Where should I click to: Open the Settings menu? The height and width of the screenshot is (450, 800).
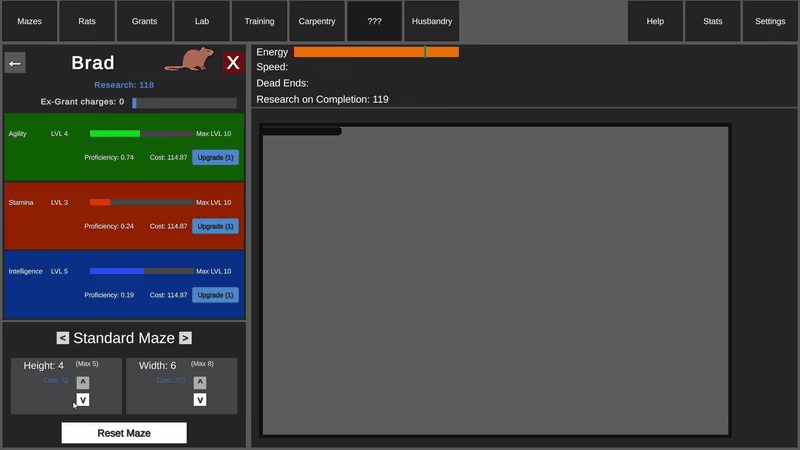[770, 21]
